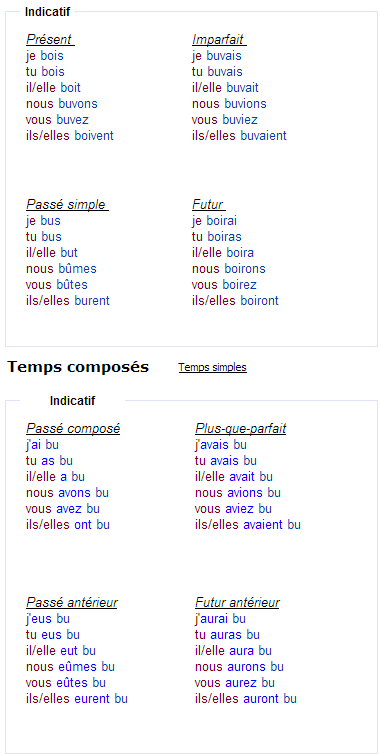Open the Temps simples link
The width and height of the screenshot is (380, 754).
click(212, 367)
